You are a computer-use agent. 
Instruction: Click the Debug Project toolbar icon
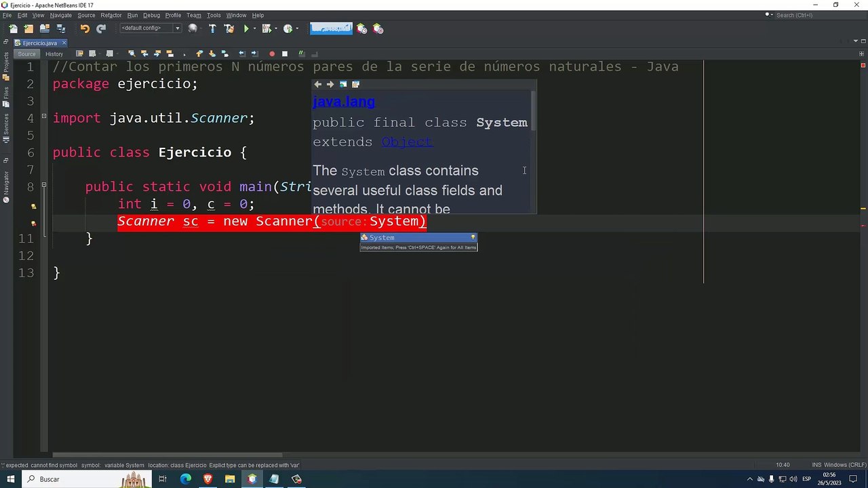pyautogui.click(x=266, y=28)
